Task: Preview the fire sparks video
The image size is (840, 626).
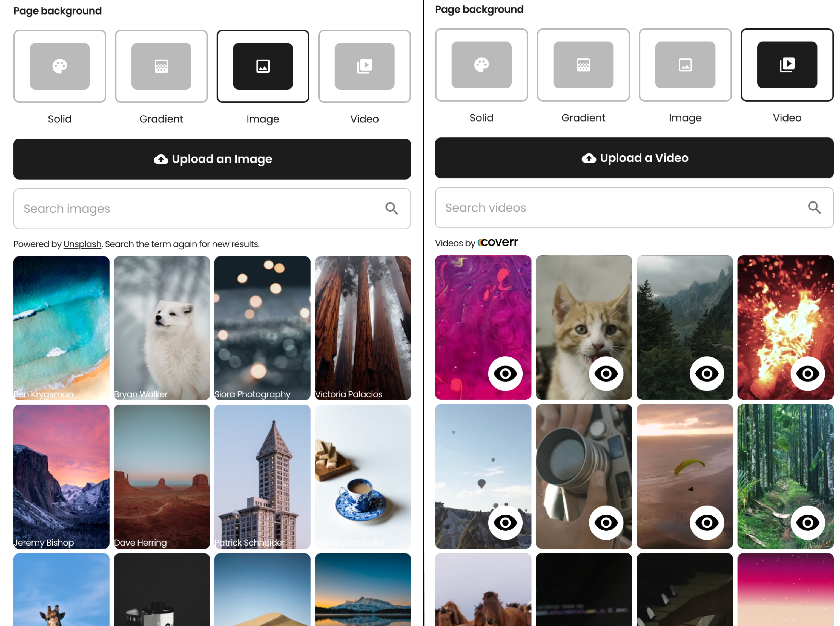Action: 808,374
